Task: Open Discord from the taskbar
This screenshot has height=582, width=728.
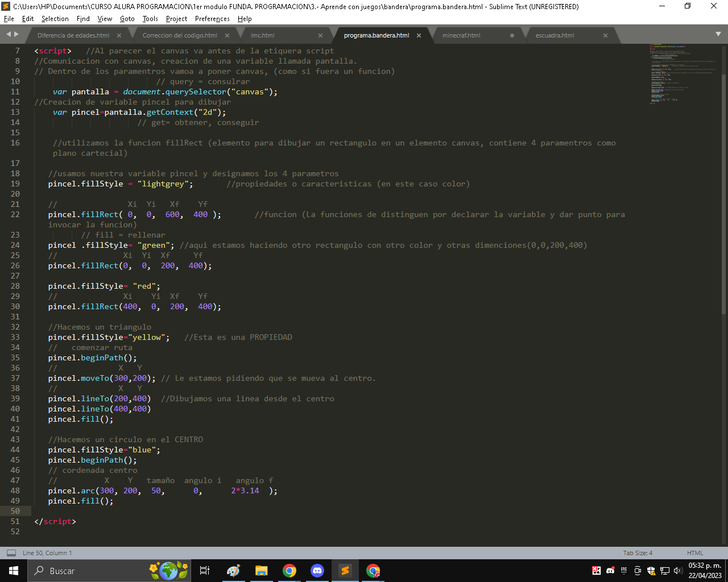Action: (x=317, y=571)
